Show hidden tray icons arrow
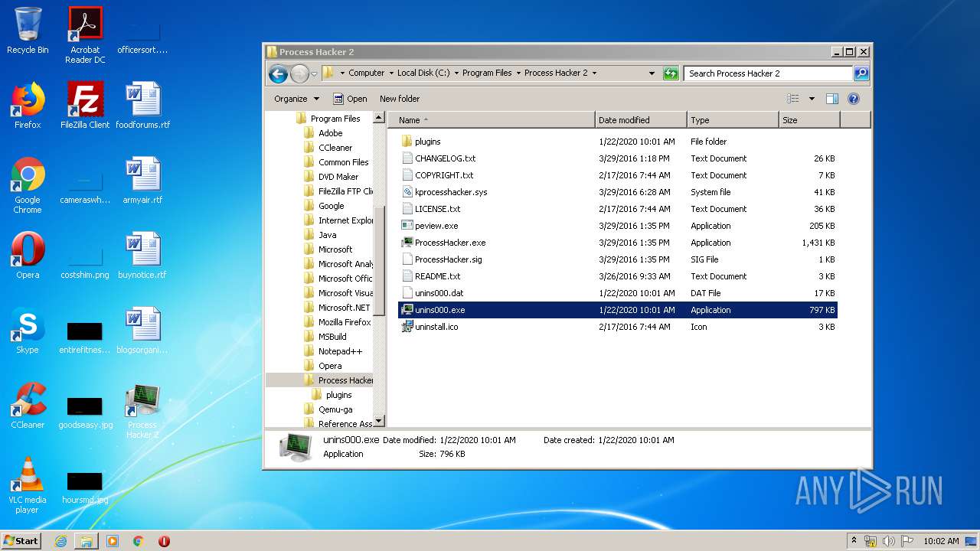 (854, 541)
